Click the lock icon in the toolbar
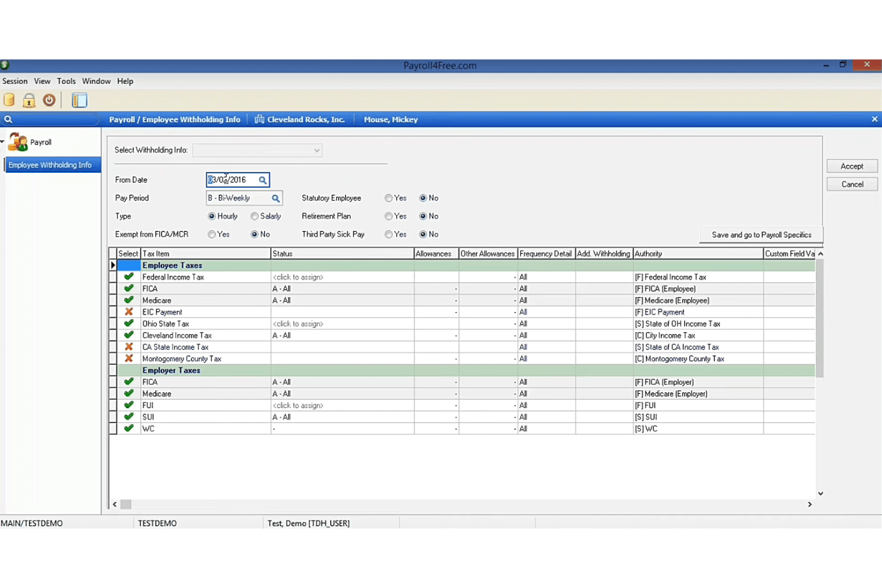The height and width of the screenshot is (588, 882). click(29, 100)
